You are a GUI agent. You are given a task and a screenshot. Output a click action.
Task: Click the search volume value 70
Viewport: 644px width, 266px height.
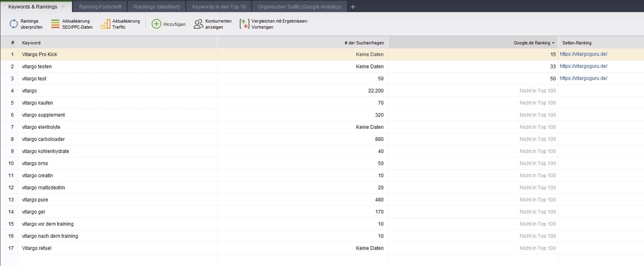click(381, 103)
